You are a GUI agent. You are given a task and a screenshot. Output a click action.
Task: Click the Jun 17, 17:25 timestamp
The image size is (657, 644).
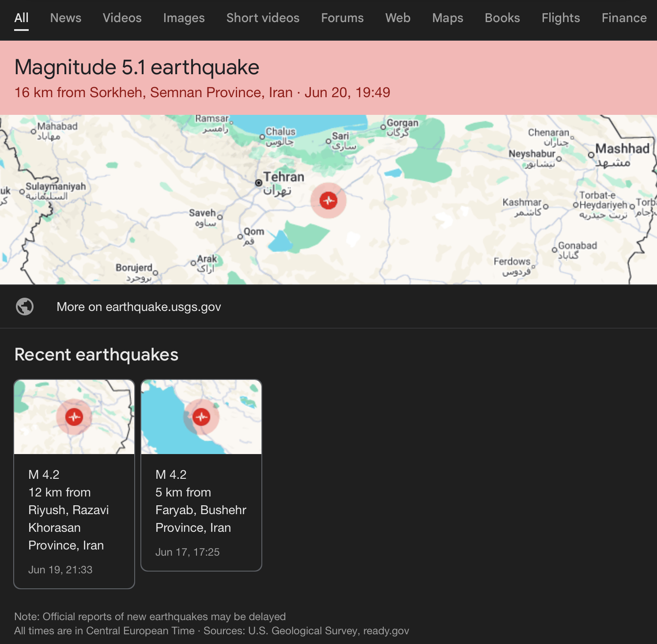[188, 552]
